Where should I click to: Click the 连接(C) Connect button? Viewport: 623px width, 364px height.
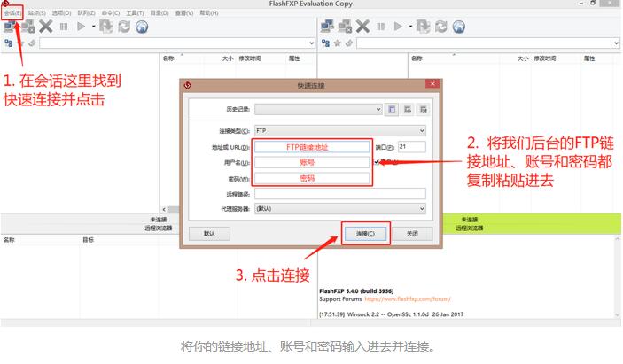click(x=365, y=234)
